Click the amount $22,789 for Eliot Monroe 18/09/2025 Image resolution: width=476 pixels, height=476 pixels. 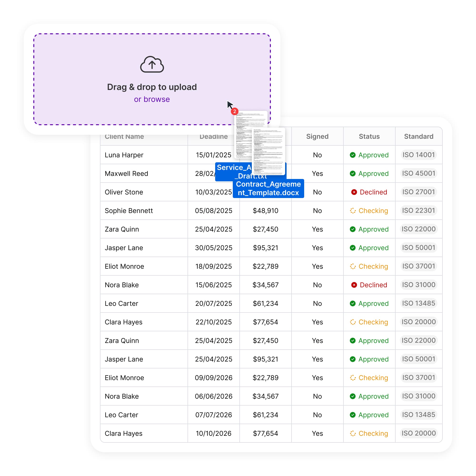click(x=266, y=266)
